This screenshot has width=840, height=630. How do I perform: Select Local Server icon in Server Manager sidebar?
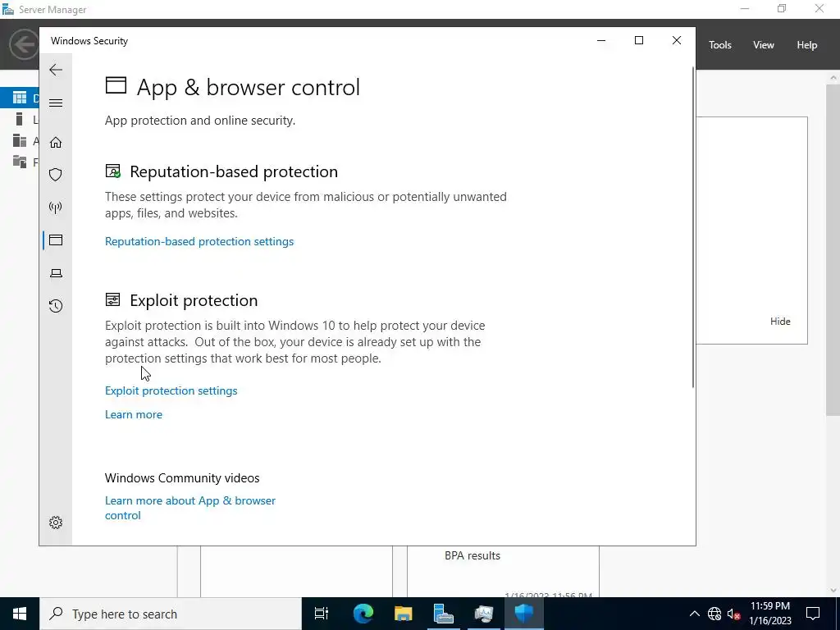tap(20, 119)
